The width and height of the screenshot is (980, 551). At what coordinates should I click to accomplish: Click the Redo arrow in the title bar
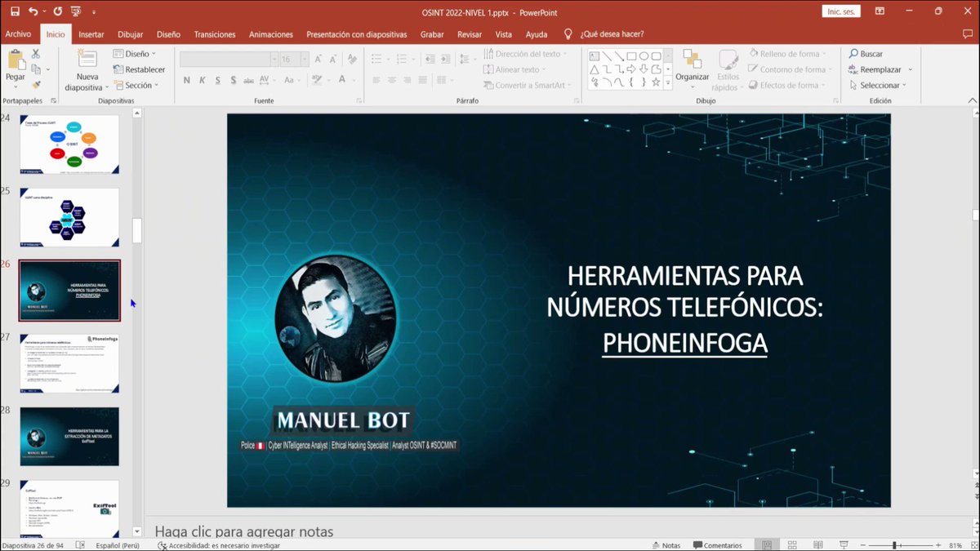(57, 11)
